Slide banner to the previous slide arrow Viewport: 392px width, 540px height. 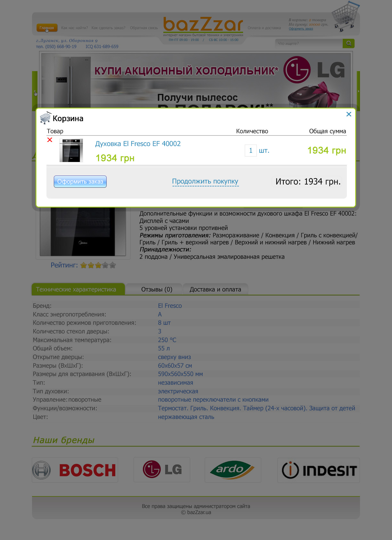(35, 93)
